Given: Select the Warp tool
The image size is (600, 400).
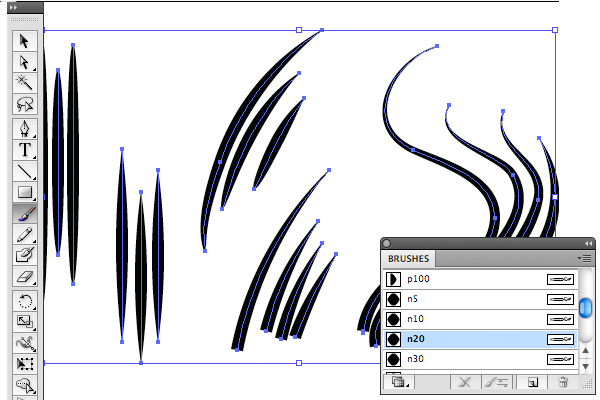Looking at the screenshot, I should tap(25, 343).
